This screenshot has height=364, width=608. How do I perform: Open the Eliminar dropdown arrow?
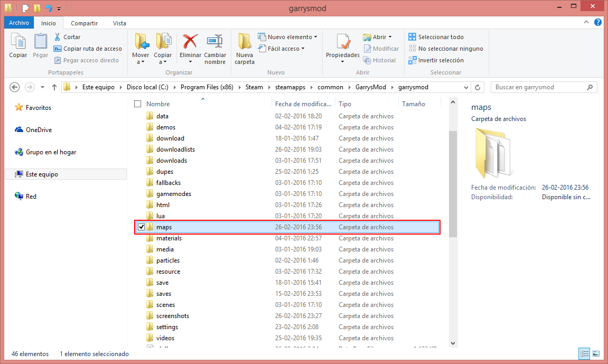pyautogui.click(x=190, y=62)
